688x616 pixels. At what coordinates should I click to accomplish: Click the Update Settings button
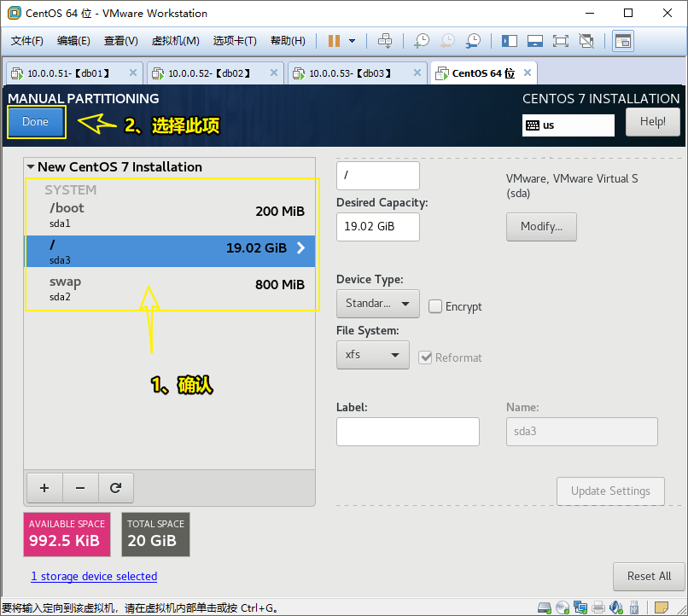610,491
